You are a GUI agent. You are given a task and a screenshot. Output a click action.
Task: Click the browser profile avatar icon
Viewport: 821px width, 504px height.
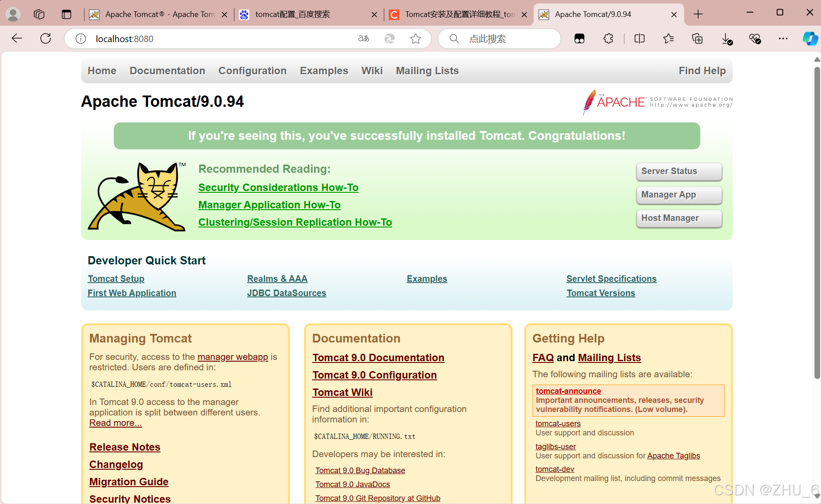13,14
